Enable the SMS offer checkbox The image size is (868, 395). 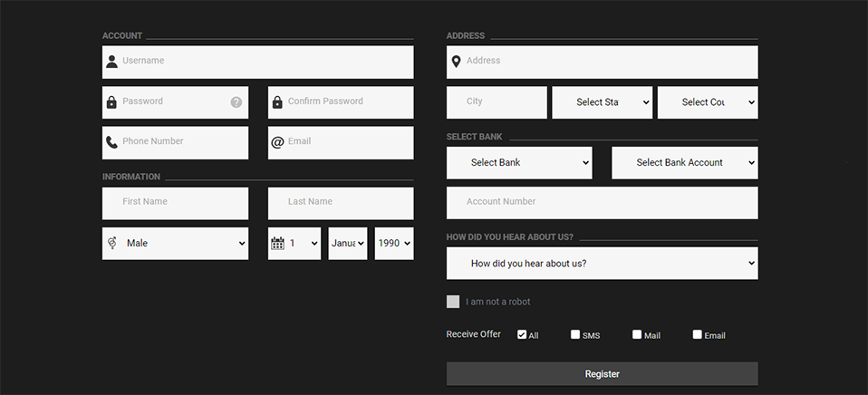coord(575,334)
